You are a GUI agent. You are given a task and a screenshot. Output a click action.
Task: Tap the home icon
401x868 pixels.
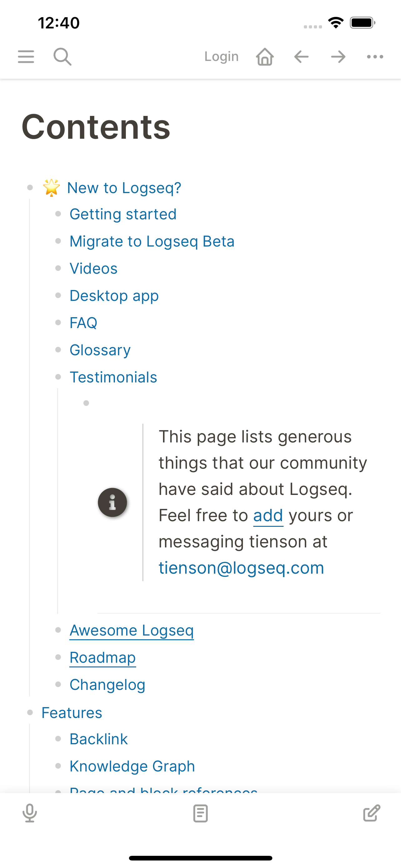265,56
